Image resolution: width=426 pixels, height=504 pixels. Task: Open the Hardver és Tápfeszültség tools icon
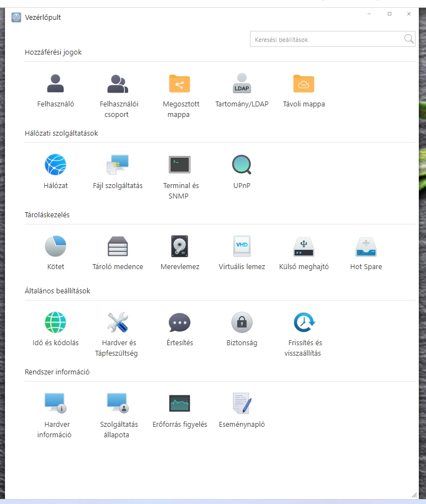(x=118, y=322)
